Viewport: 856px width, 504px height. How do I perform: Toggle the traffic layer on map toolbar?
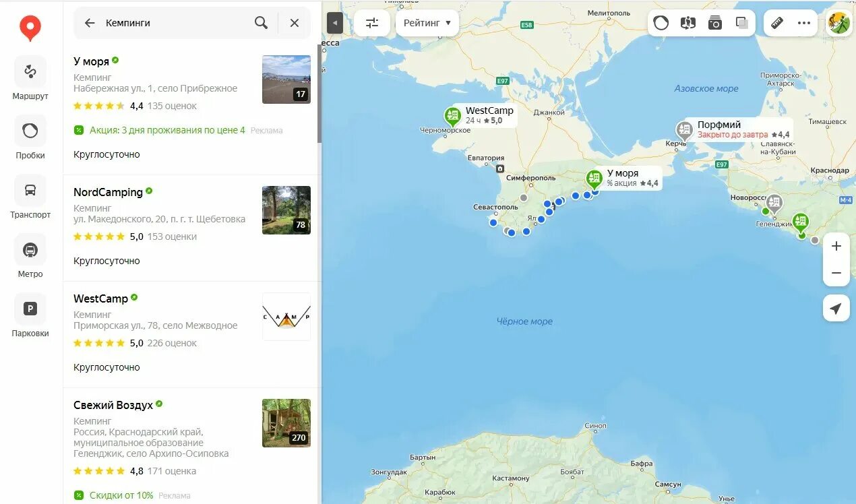[x=661, y=23]
